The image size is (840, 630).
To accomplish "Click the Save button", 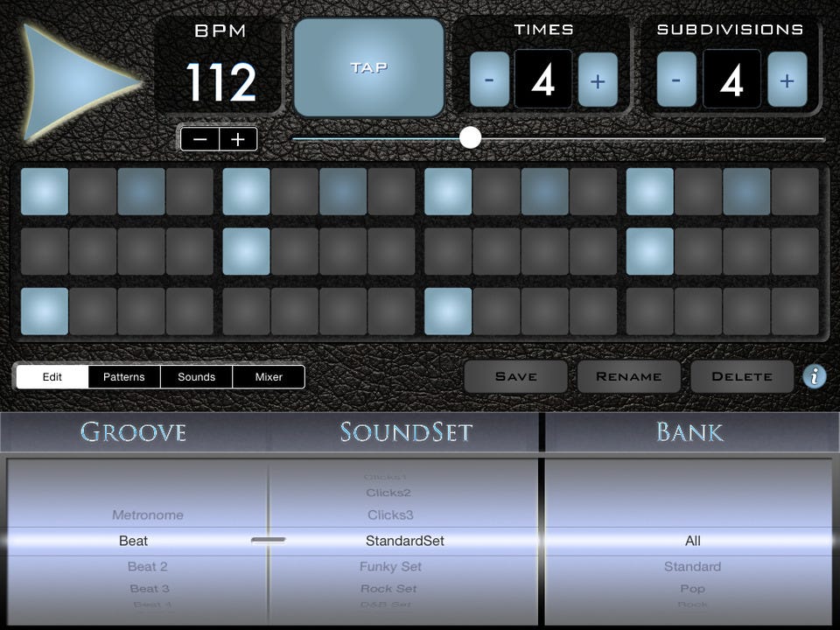I will (516, 376).
